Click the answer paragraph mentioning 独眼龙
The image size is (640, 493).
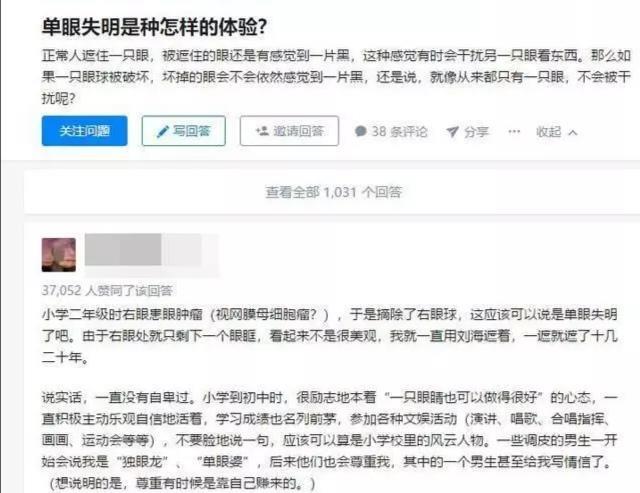[x=329, y=440]
